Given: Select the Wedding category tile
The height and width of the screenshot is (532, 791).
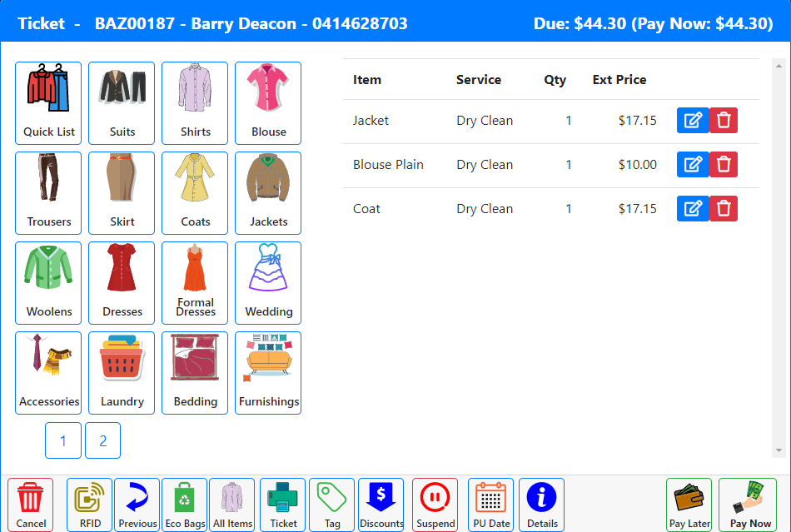Looking at the screenshot, I should point(268,283).
